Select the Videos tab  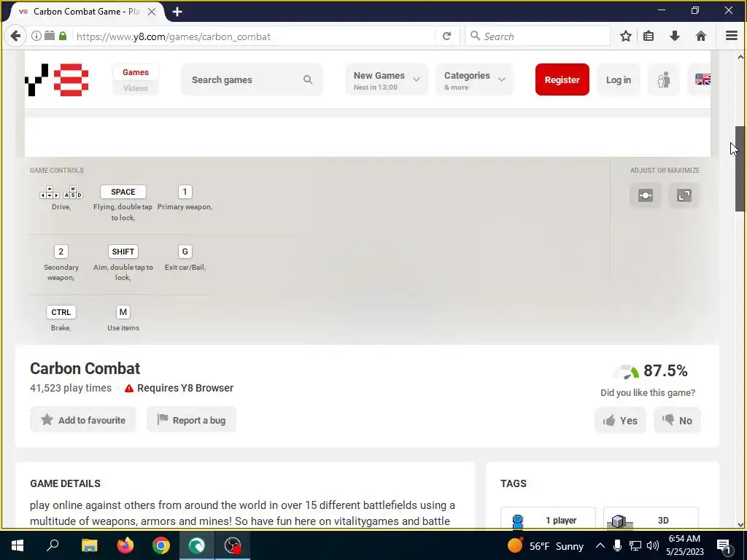tap(135, 88)
